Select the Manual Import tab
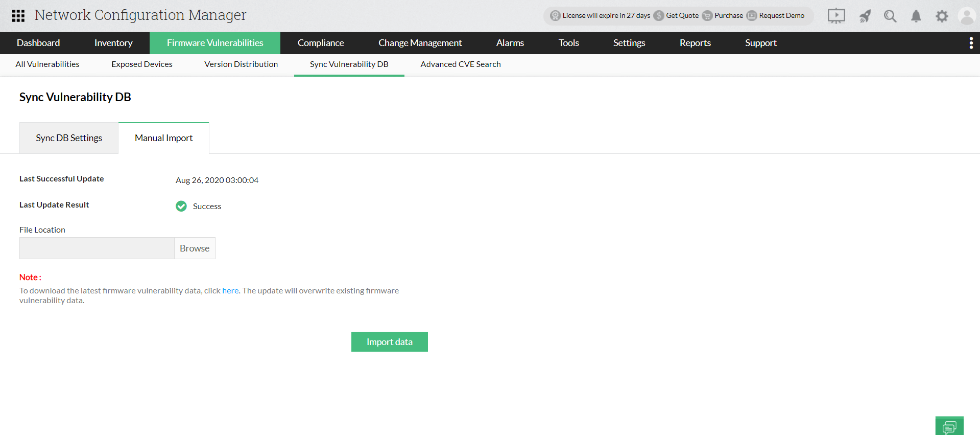 (x=164, y=138)
